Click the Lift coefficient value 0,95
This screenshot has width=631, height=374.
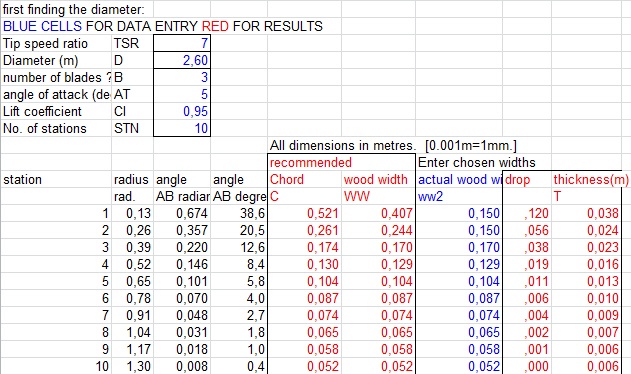182,111
